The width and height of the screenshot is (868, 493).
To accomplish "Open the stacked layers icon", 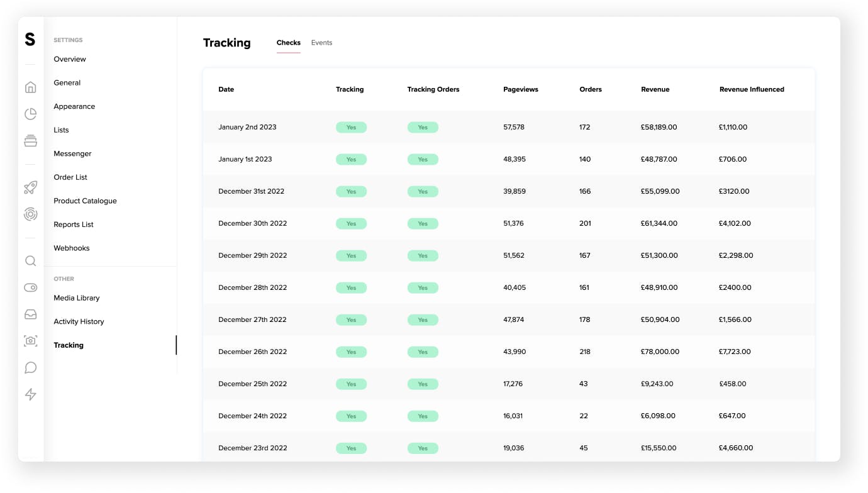I will click(x=30, y=140).
